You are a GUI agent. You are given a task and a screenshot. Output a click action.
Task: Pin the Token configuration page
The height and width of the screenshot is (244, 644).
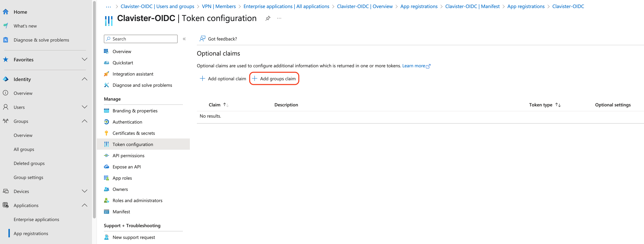pyautogui.click(x=268, y=18)
